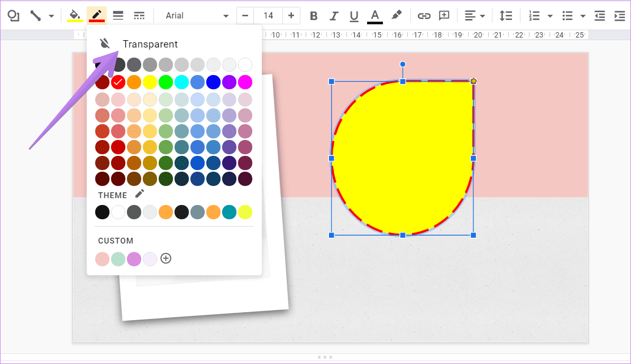Pick the mint green custom swatch

[x=118, y=259]
